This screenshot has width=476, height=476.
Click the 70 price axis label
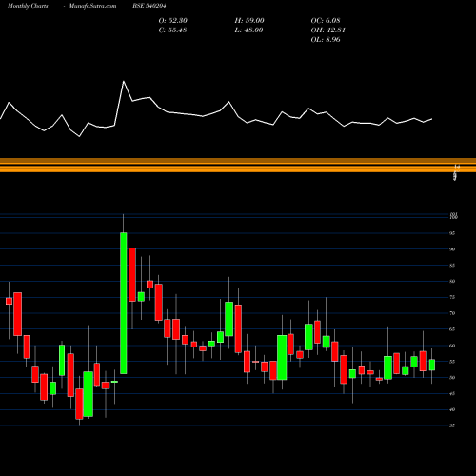coord(452,313)
